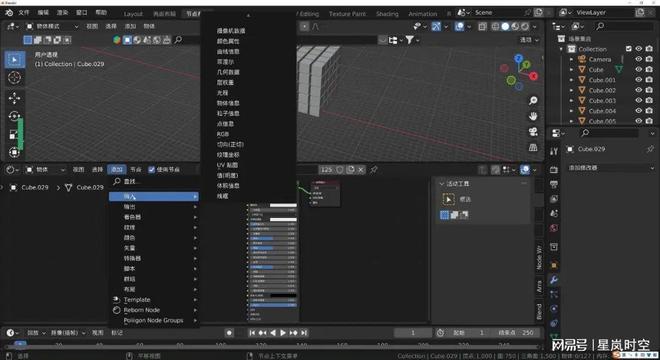Click the outliner filter funnel icon
Screen dimensions: 660x360
[x=409, y=40]
